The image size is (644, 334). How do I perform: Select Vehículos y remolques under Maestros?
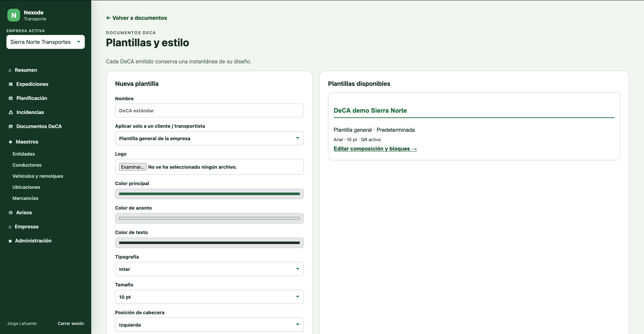(38, 176)
